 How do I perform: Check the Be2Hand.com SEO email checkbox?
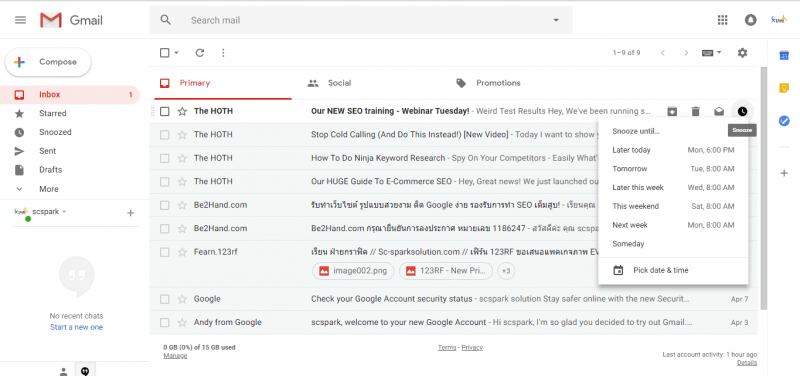164,205
